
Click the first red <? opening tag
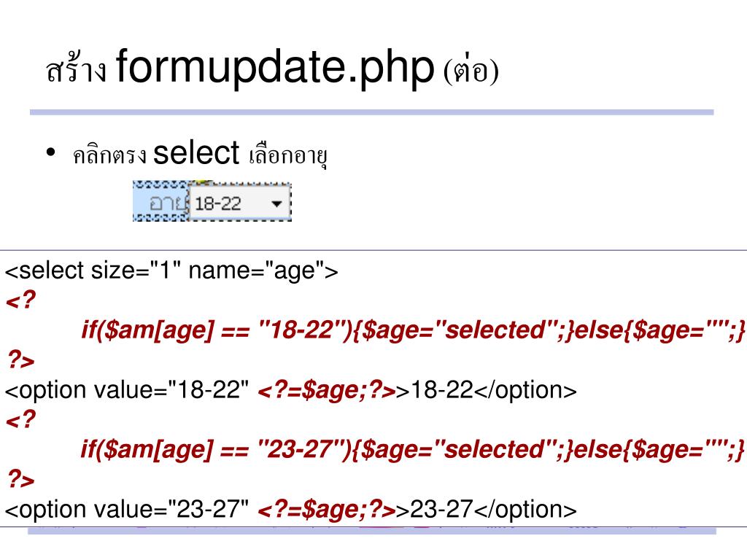pyautogui.click(x=20, y=301)
